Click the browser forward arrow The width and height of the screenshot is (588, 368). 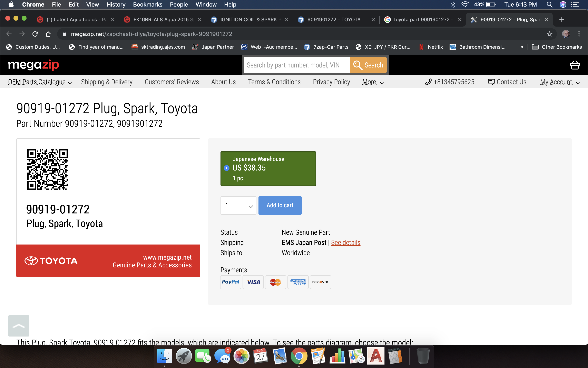[22, 34]
